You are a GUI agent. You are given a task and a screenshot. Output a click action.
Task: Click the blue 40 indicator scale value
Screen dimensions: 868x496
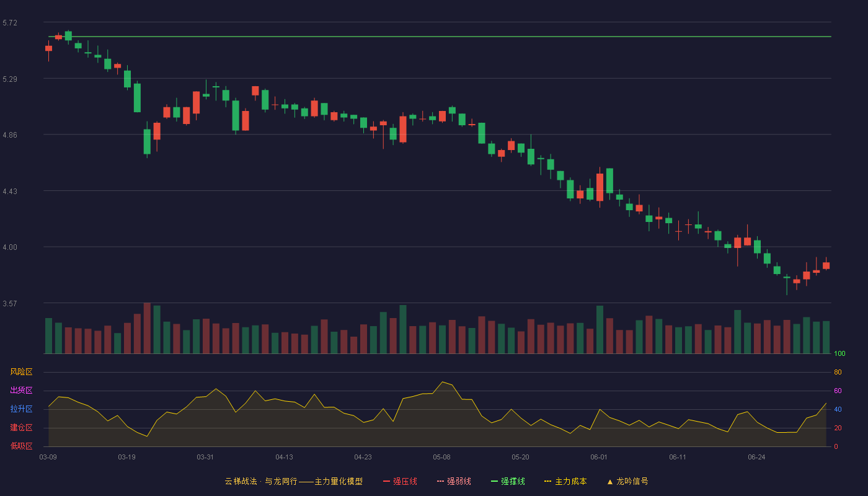[838, 410]
